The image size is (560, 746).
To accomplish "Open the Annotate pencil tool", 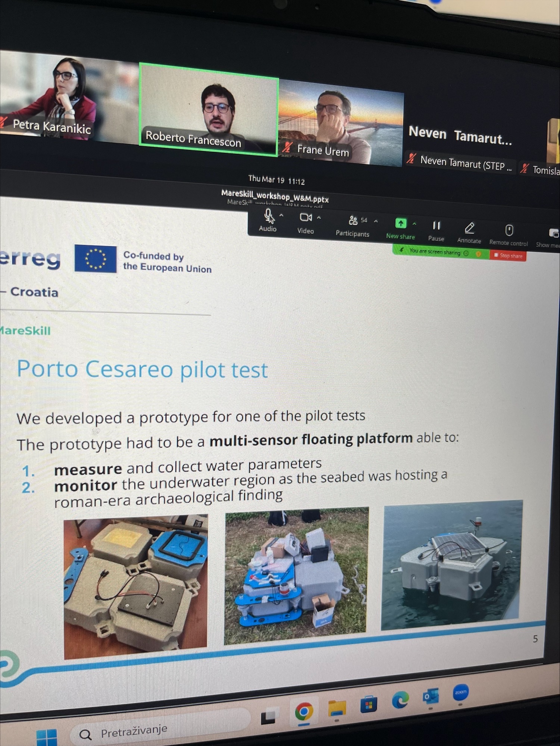I will (x=469, y=228).
